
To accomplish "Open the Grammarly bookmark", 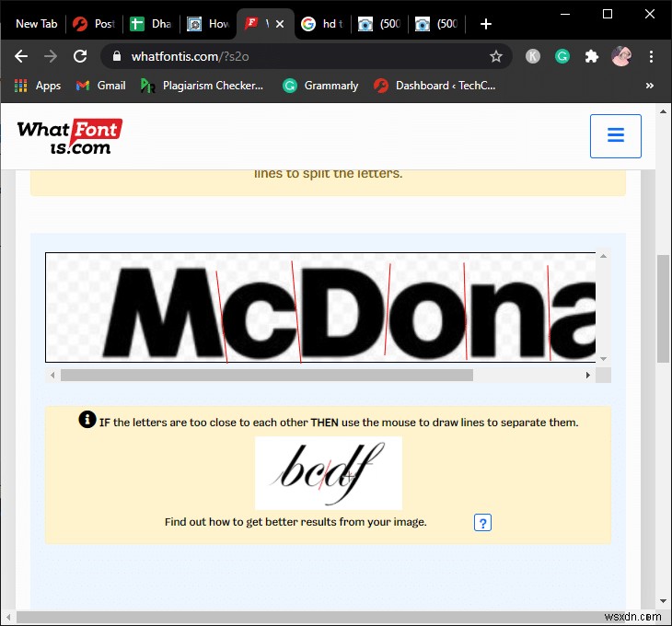I will (x=320, y=86).
